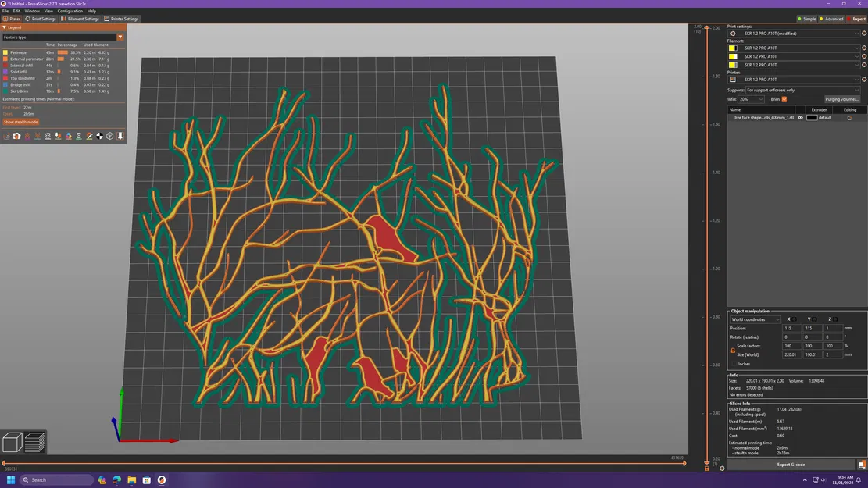Image resolution: width=868 pixels, height=488 pixels.
Task: Collapse the Legend panel
Action: click(5, 27)
